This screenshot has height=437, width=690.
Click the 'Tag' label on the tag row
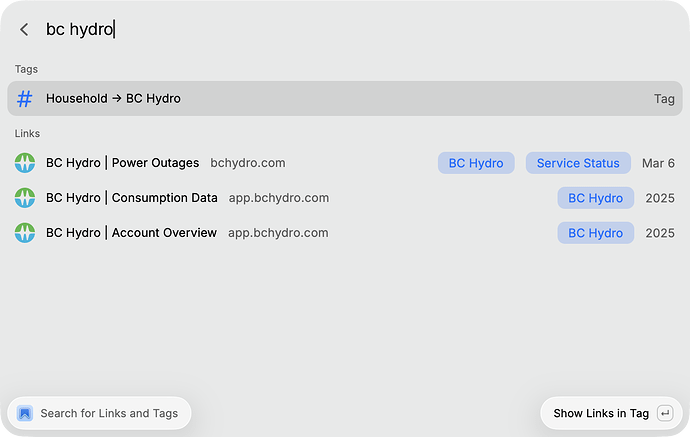click(x=664, y=99)
